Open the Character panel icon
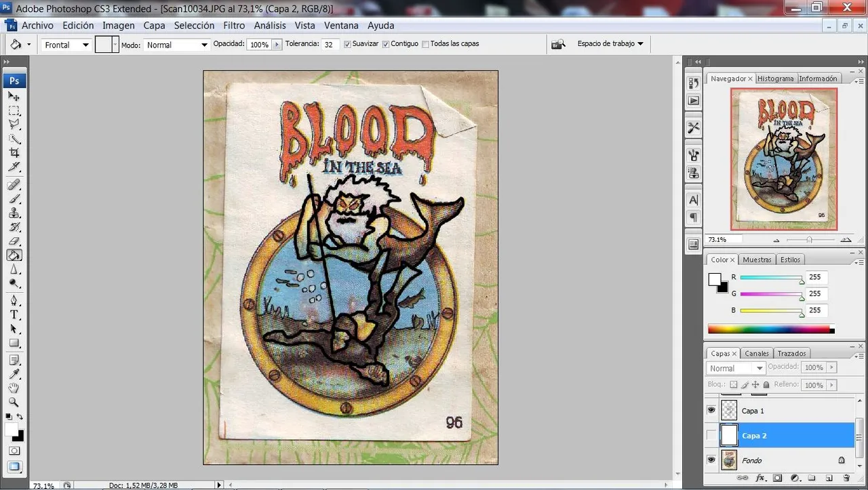The height and width of the screenshot is (490, 868). [x=694, y=200]
